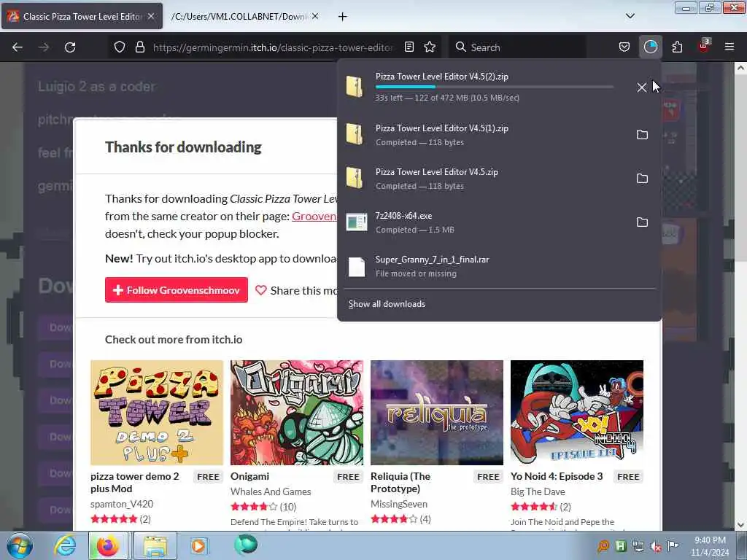Toggle reader view icon in address bar
Screen dimensions: 747x560
pos(409,47)
